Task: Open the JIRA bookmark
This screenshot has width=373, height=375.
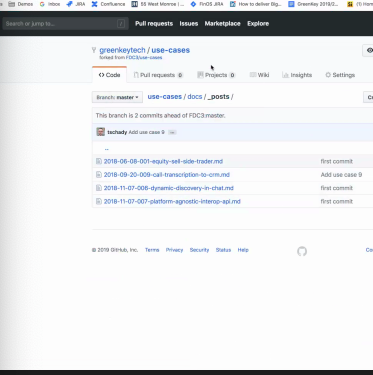Action: 76,4
